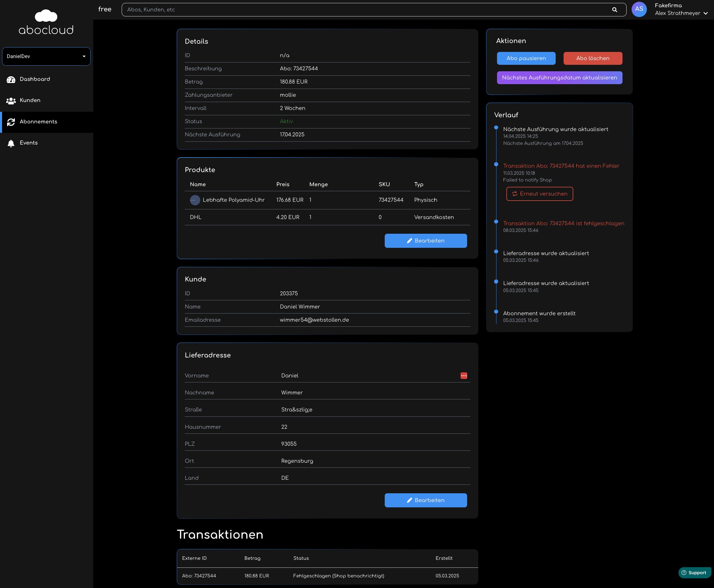Screen dimensions: 714x588
Task: Click the AS user avatar
Action: point(639,9)
